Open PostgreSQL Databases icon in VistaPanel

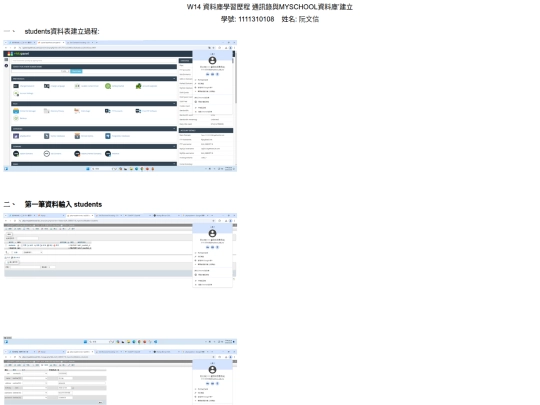108,136
